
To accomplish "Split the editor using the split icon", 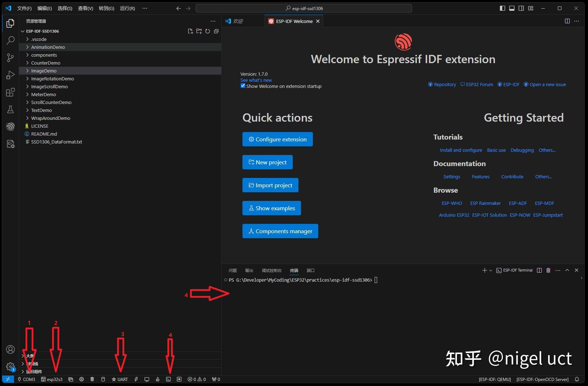I will click(x=567, y=21).
